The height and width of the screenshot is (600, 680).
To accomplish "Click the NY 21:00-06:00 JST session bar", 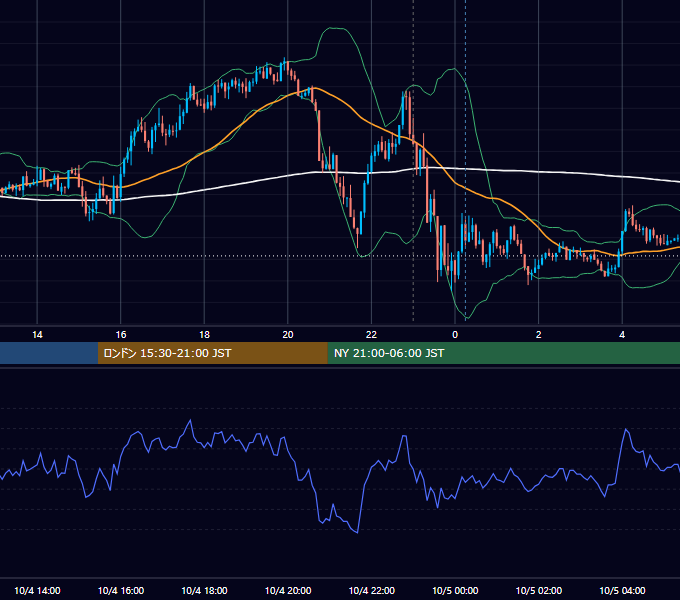I will point(503,353).
